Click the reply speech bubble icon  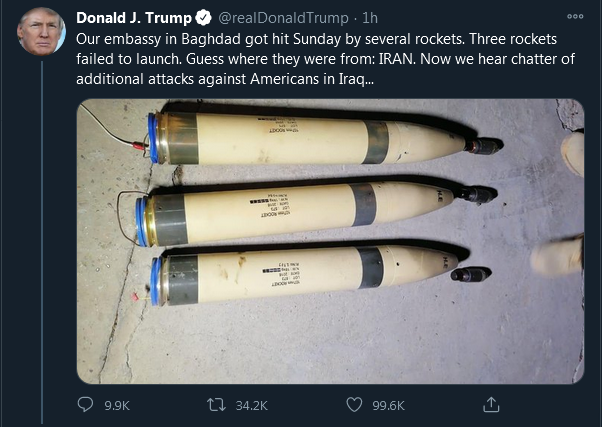tap(85, 405)
